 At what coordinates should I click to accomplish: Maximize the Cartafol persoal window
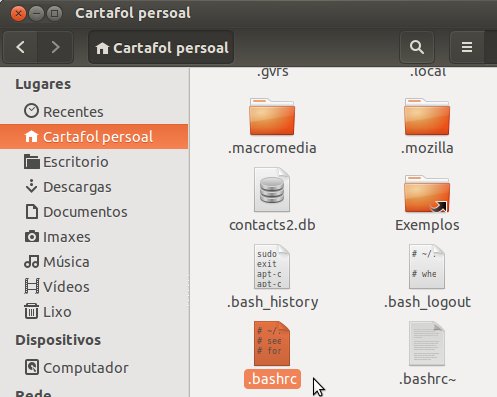(x=54, y=13)
